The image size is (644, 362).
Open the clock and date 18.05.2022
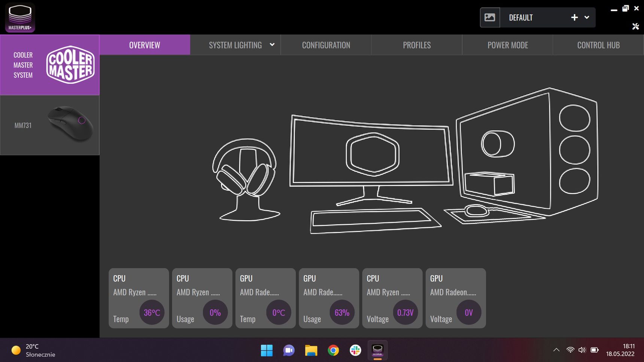click(620, 350)
